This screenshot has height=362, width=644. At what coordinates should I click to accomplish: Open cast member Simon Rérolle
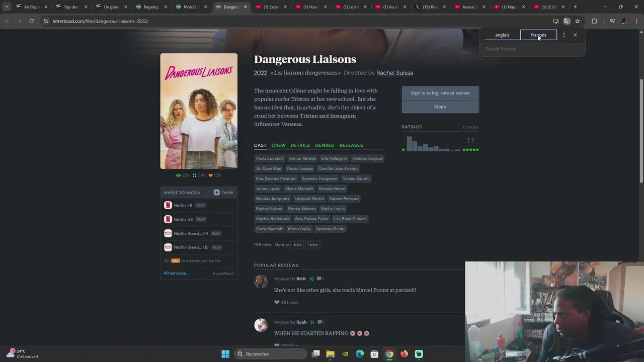point(302,158)
